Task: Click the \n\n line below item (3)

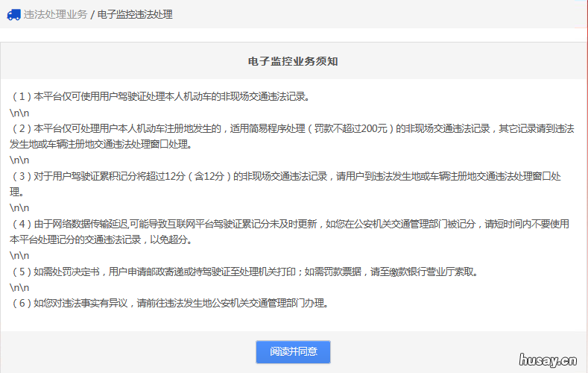Action: click(x=19, y=208)
